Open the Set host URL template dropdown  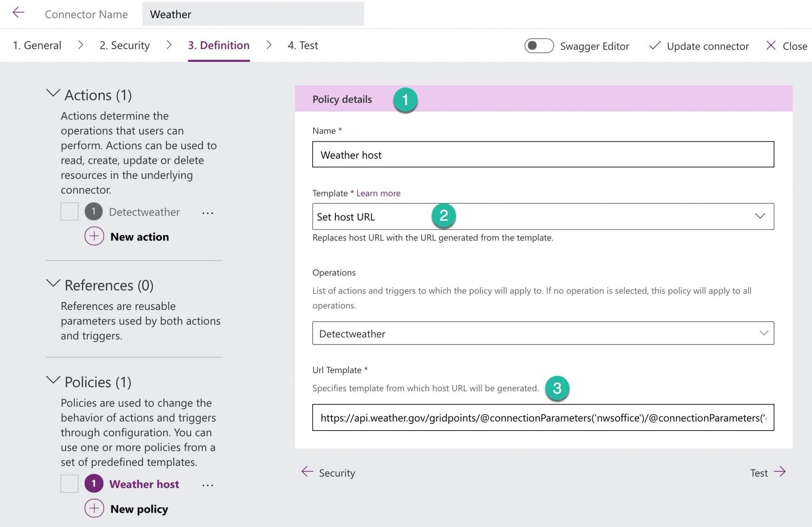point(759,216)
